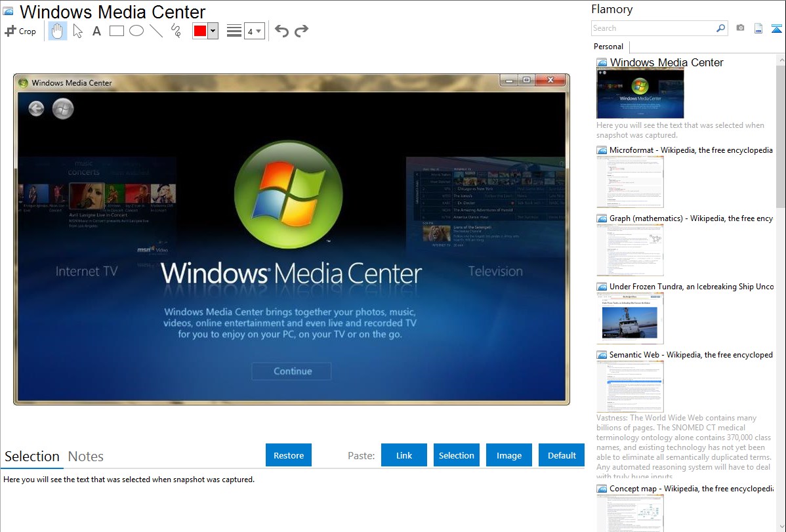
Task: Click the Microformat - Wikipedia title
Action: pyautogui.click(x=691, y=150)
